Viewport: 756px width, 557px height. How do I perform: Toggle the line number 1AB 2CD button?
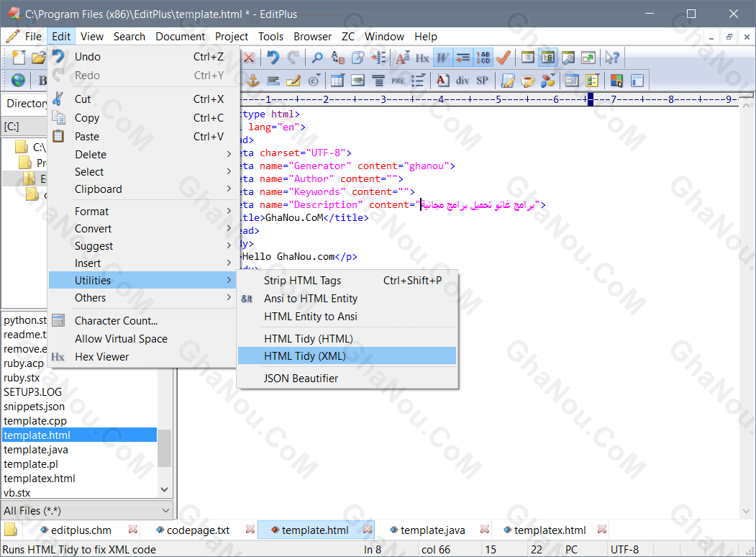483,58
